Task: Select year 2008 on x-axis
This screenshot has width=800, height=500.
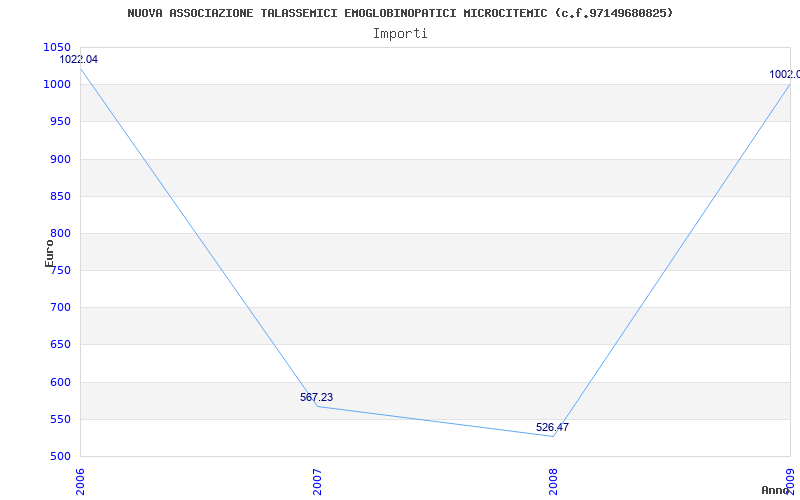Action: coord(554,482)
